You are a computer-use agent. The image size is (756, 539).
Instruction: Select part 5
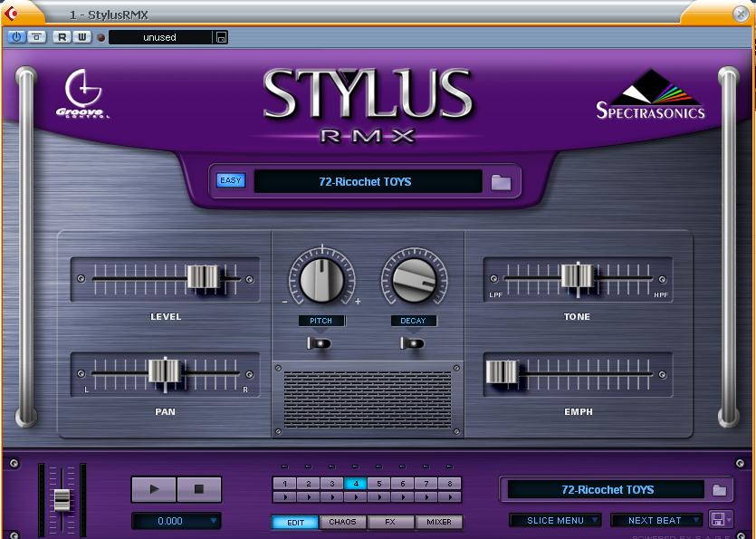click(379, 484)
